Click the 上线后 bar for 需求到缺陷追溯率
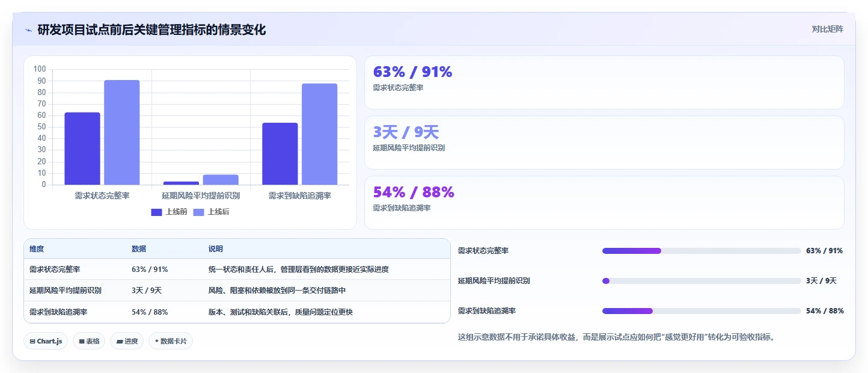Viewport: 868px width, 373px height. pyautogui.click(x=320, y=134)
